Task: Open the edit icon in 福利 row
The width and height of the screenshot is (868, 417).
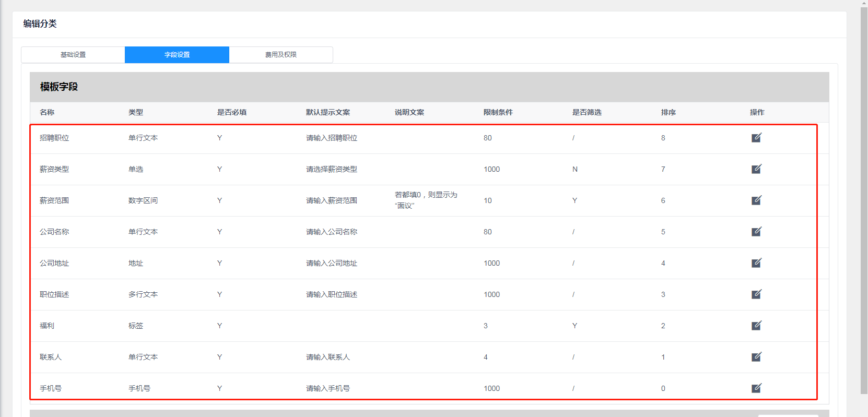Action: click(x=756, y=326)
